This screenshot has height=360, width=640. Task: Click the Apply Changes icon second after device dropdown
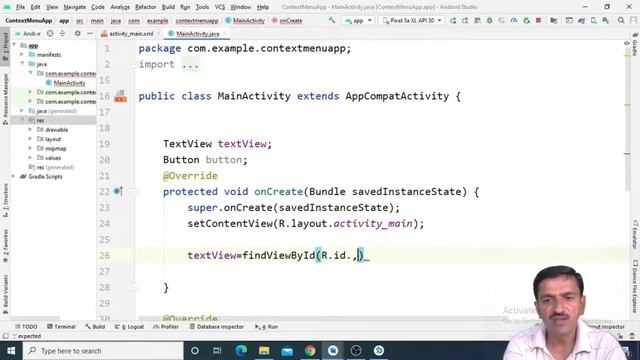pyautogui.click(x=465, y=20)
